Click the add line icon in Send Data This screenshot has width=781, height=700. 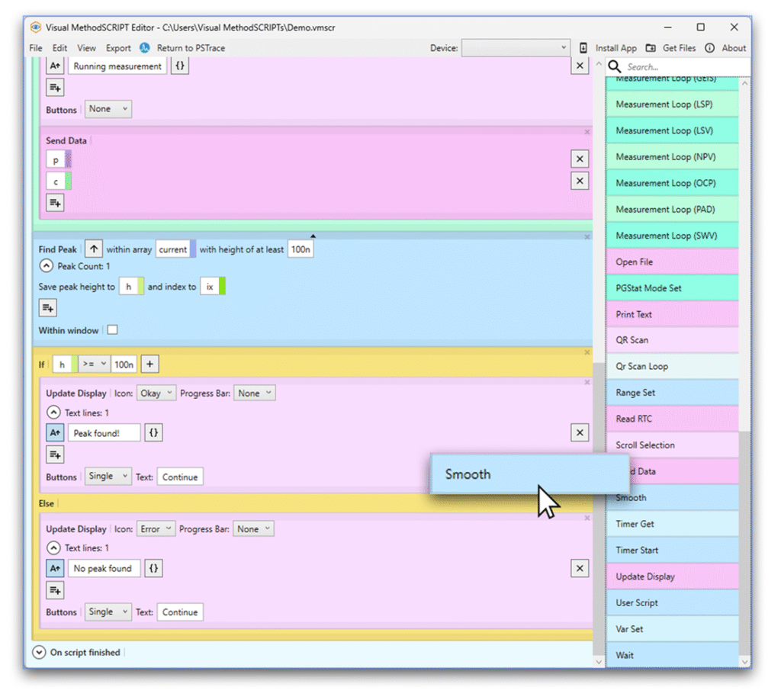55,203
